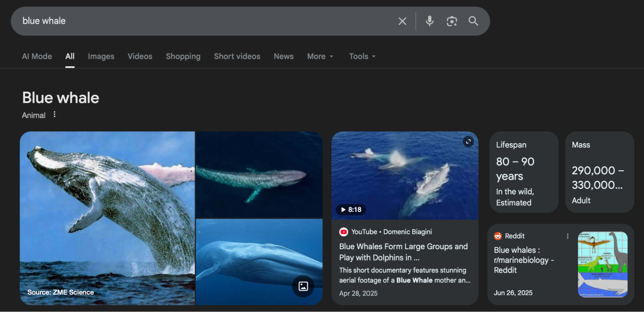Image resolution: width=644 pixels, height=312 pixels.
Task: Start voice search with the microphone icon
Action: [x=429, y=21]
